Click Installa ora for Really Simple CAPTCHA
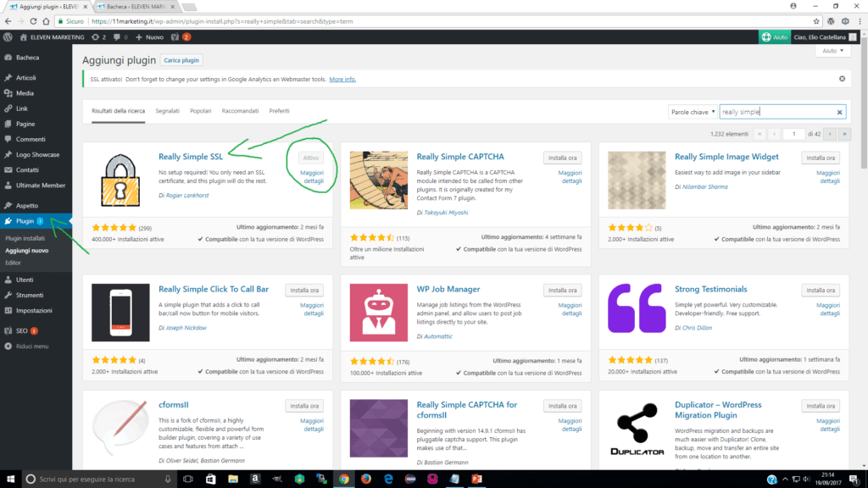Screen dimensions: 868x488 (x=562, y=158)
